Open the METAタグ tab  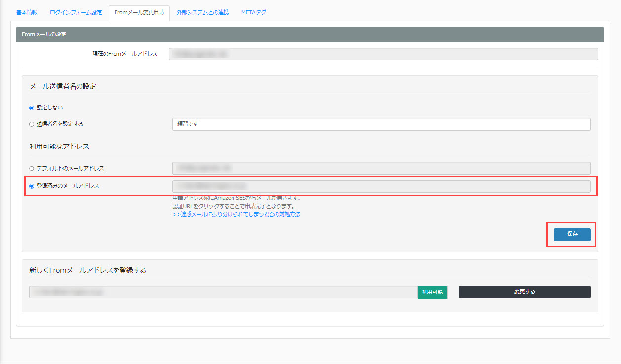254,12
